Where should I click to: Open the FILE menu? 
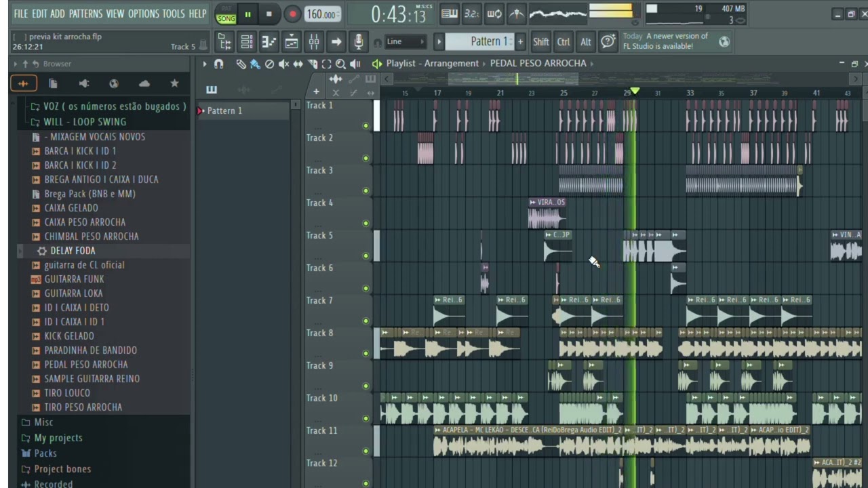pos(21,14)
